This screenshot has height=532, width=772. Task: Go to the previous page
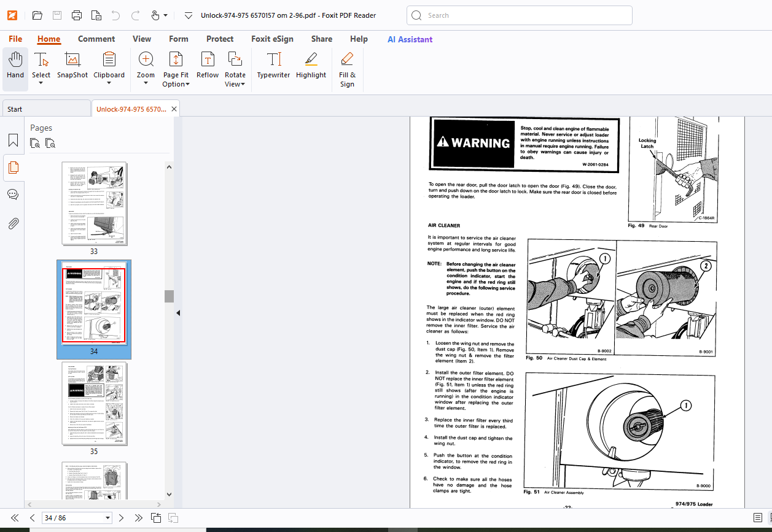(x=31, y=518)
